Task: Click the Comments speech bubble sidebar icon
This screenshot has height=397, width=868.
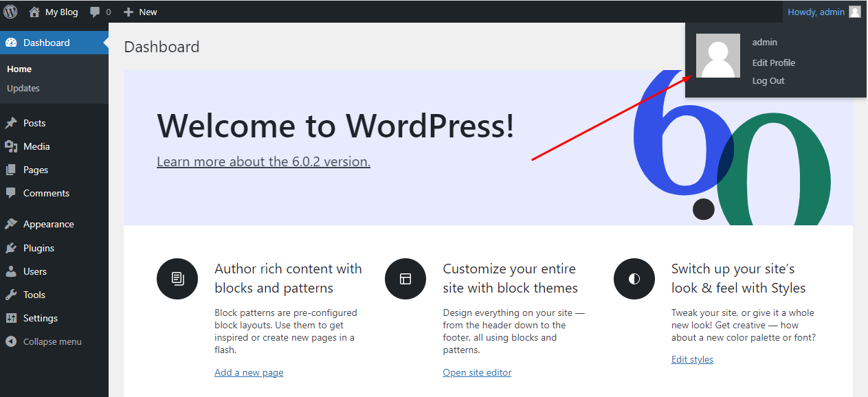Action: [11, 193]
